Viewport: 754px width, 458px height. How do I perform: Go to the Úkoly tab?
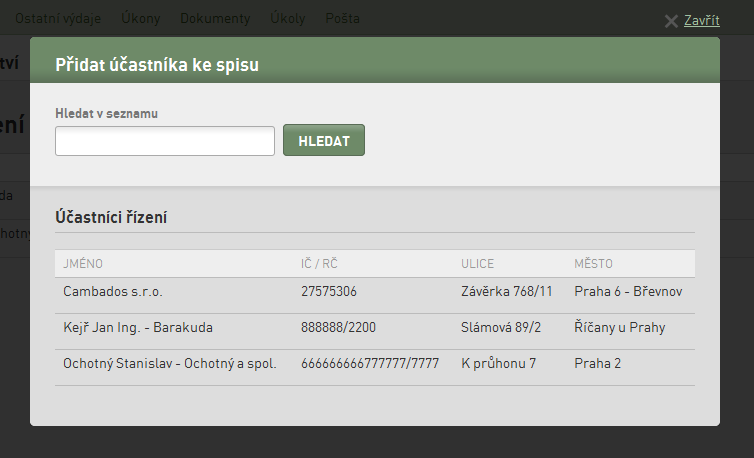pos(288,18)
